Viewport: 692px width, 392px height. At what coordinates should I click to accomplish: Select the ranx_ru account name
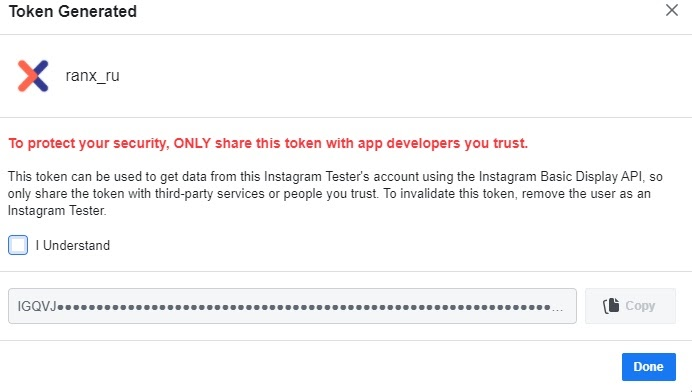click(x=92, y=75)
